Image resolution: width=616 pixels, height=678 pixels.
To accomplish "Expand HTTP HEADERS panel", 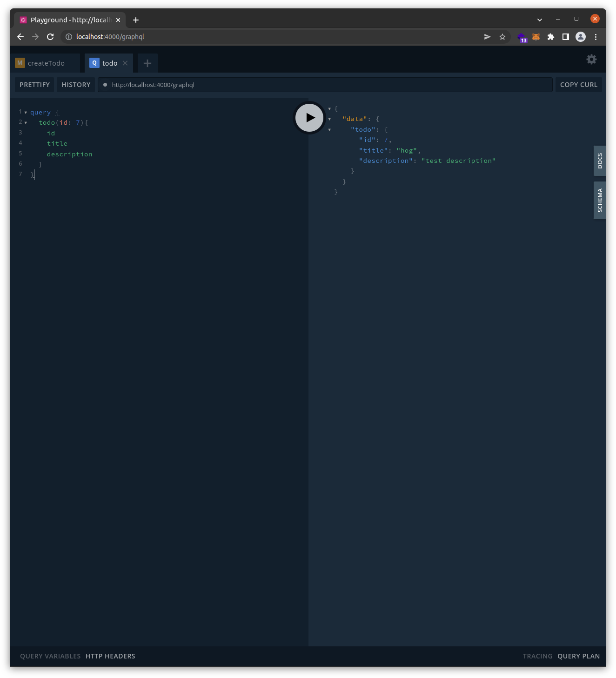I will tap(110, 656).
